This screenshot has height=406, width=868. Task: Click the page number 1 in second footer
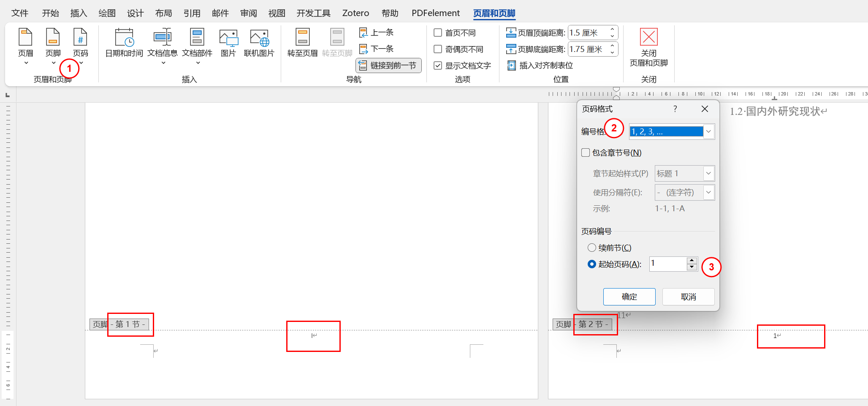(775, 336)
